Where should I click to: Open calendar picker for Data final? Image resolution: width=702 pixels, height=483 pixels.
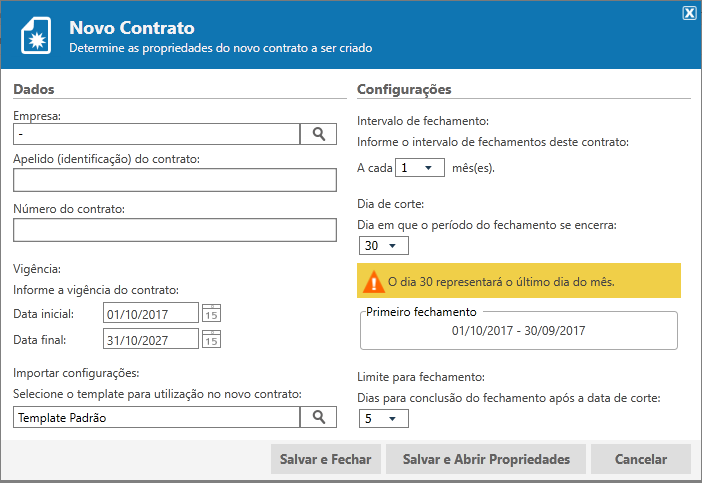coord(211,339)
